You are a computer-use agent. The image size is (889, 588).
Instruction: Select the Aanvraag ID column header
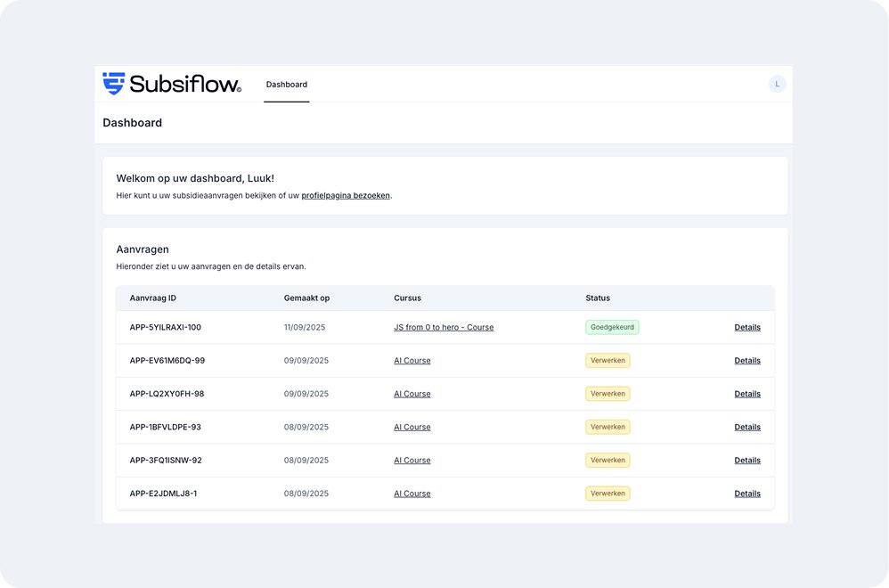[152, 298]
